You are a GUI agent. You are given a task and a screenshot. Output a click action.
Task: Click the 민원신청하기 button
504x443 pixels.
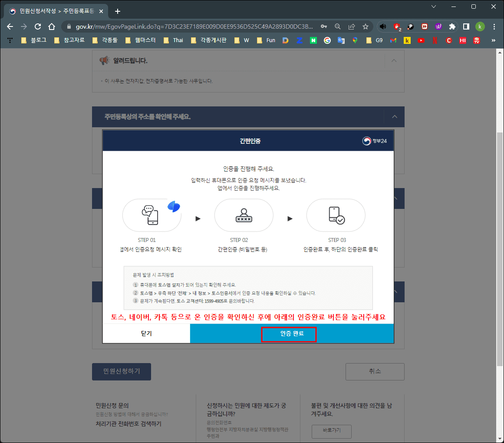click(121, 371)
